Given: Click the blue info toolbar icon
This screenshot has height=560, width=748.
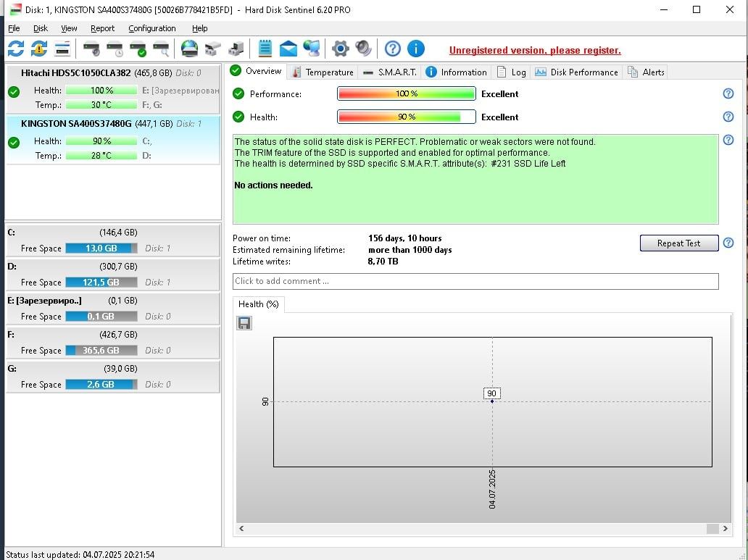Looking at the screenshot, I should (415, 49).
